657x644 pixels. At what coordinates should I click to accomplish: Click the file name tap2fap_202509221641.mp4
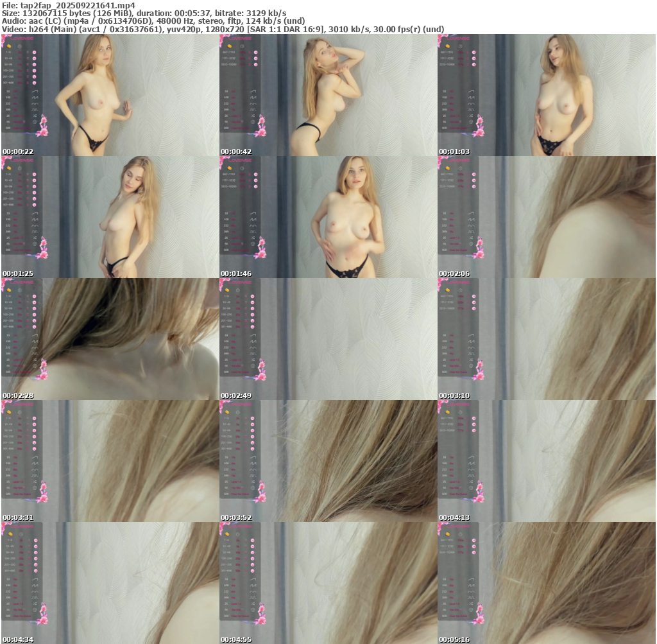(78, 5)
